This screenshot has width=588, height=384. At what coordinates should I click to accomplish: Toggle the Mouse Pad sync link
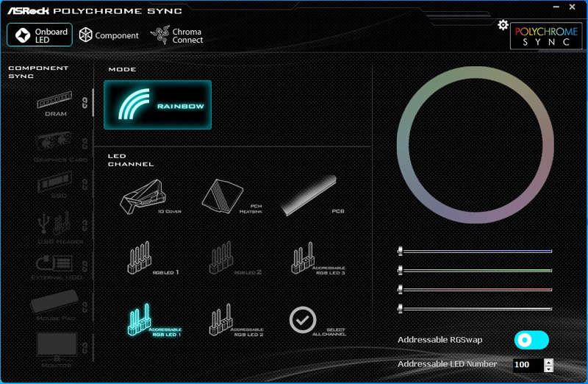click(85, 307)
